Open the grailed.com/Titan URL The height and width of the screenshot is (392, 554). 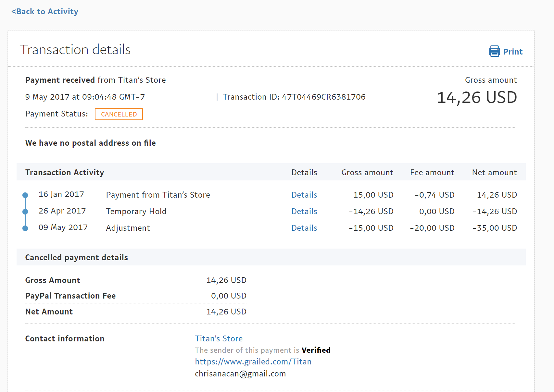click(x=253, y=361)
